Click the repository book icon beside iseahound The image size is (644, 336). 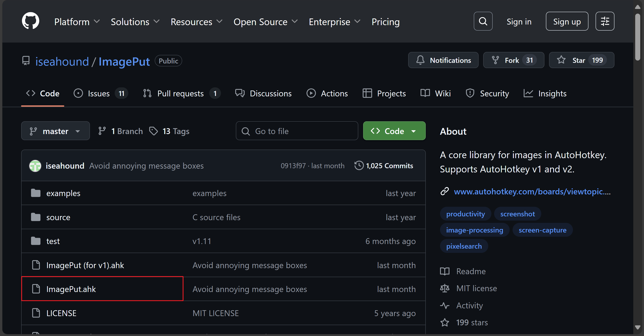point(26,61)
